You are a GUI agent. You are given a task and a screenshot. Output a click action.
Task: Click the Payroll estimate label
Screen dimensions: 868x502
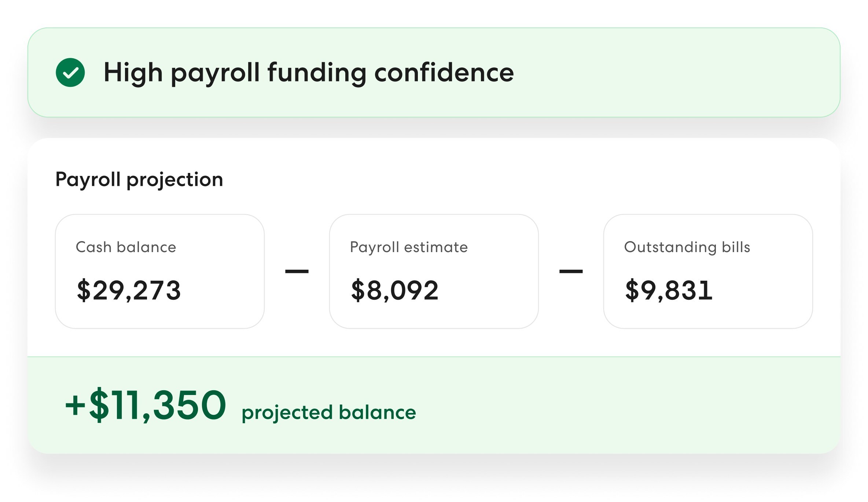(409, 247)
